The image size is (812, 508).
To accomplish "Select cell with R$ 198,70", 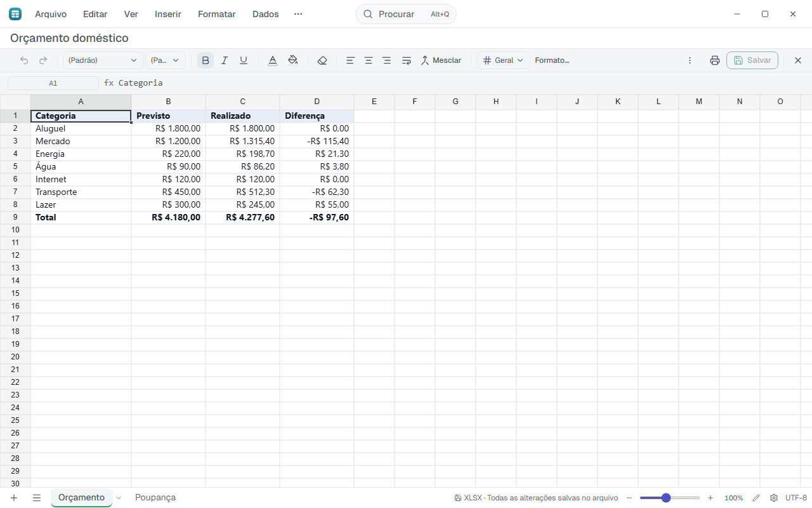I will (x=242, y=154).
